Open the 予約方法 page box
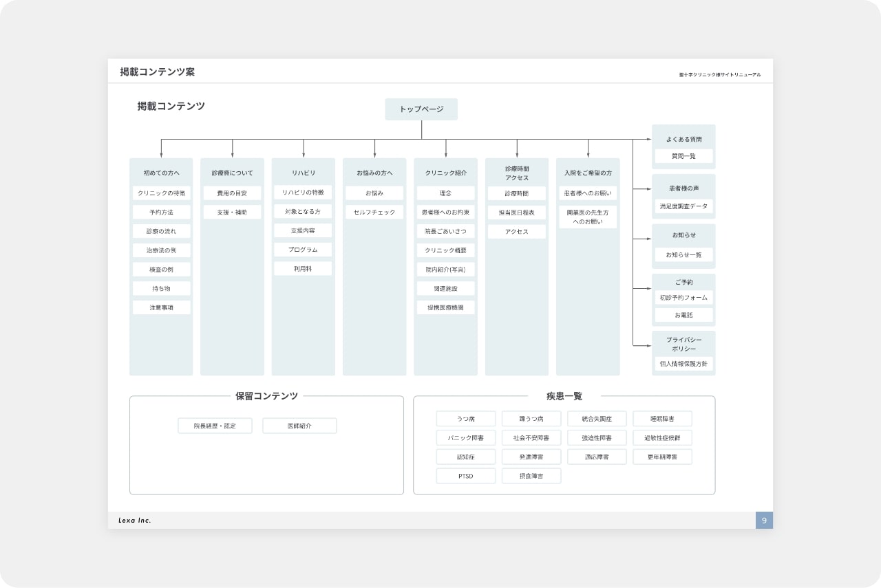The image size is (881, 588). coord(161,212)
